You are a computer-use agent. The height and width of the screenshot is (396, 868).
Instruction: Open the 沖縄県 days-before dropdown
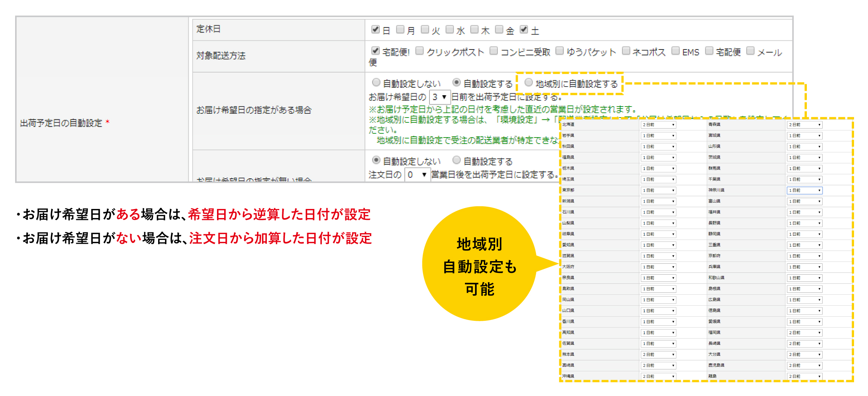(658, 376)
